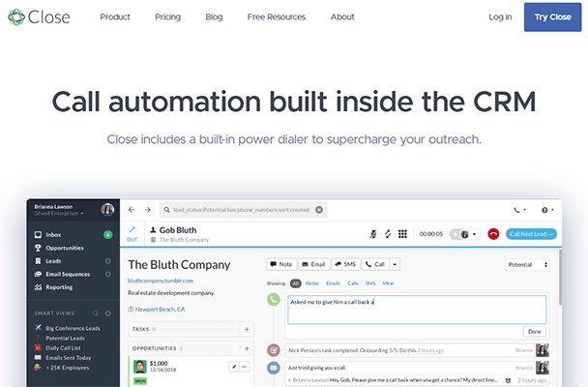This screenshot has height=387, width=588.
Task: Click Brianna Lawson's profile avatar
Action: point(107,209)
